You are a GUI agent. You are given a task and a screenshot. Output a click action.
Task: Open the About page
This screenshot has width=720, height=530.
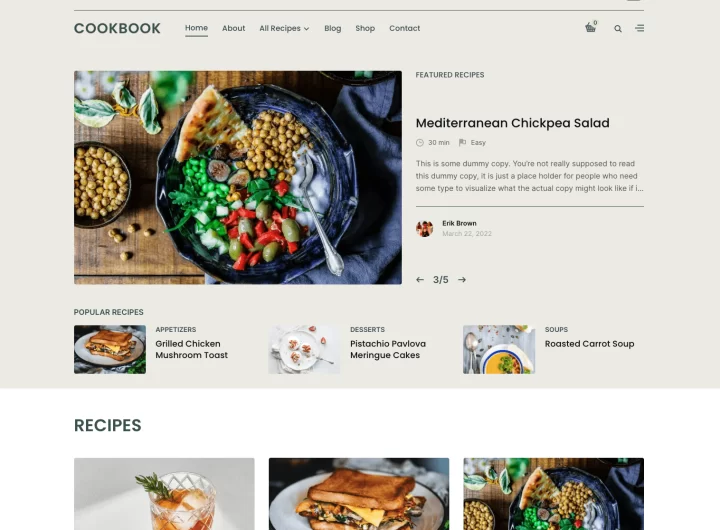(233, 28)
